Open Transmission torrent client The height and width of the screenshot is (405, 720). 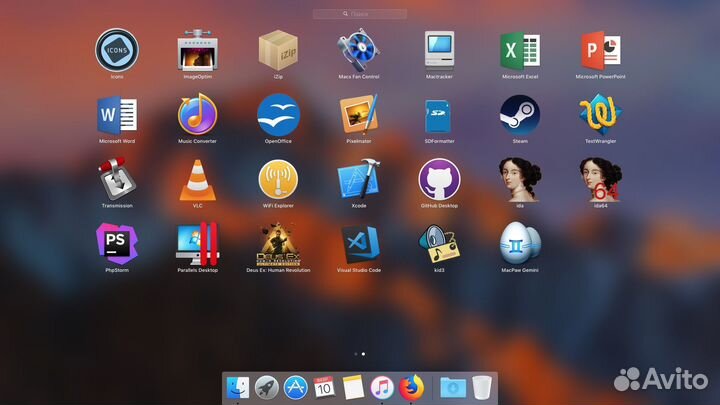[x=116, y=180]
